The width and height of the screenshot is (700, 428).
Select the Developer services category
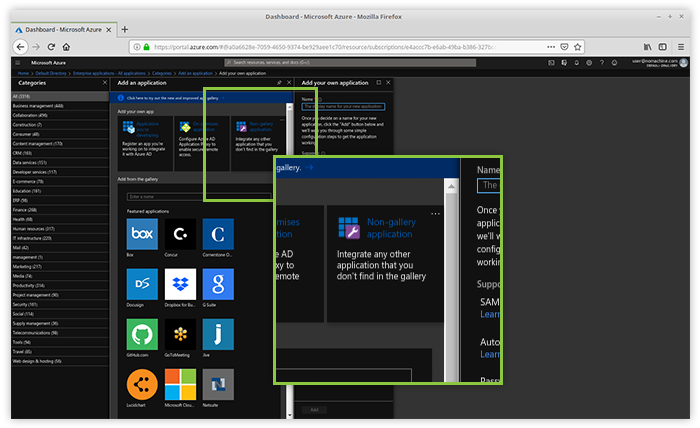(x=60, y=172)
